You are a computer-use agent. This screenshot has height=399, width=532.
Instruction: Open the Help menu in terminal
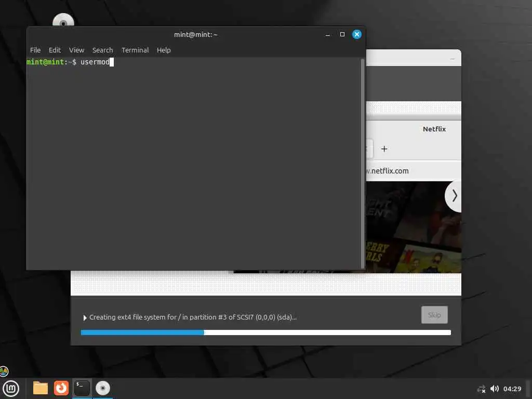(x=164, y=50)
